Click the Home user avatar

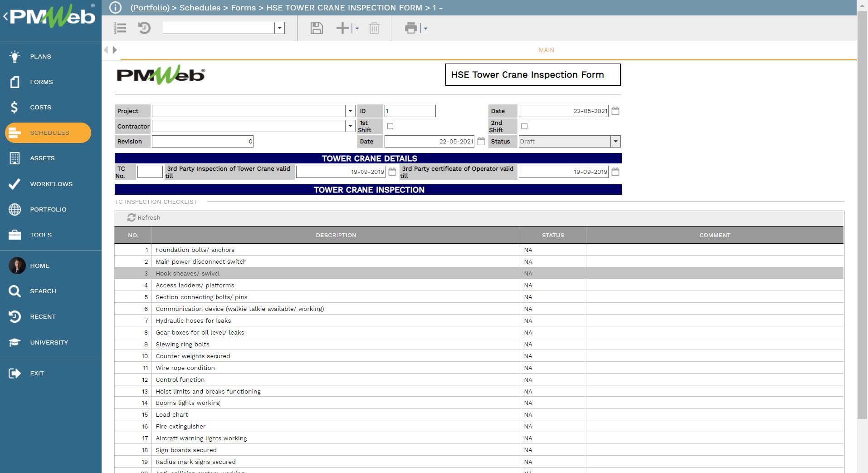17,266
